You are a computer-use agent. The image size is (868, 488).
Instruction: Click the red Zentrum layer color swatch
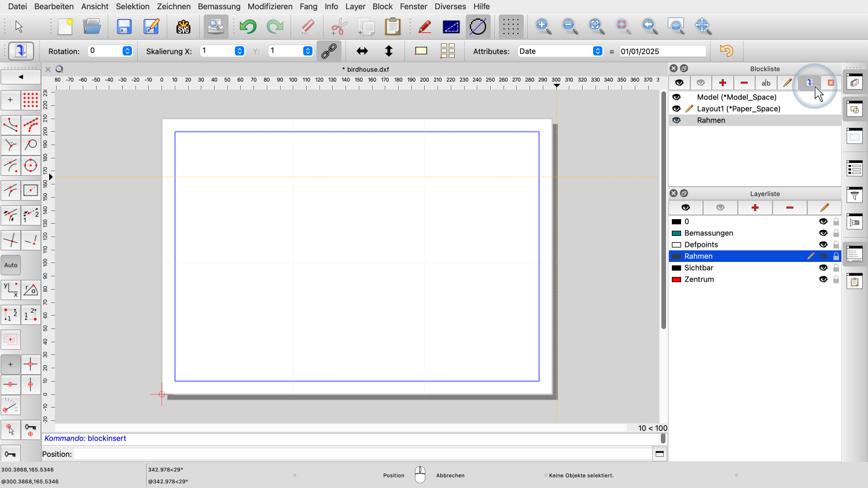676,279
